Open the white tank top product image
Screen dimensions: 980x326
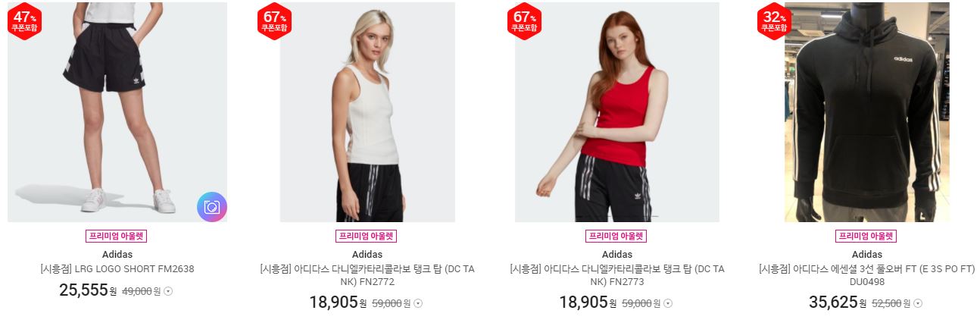click(367, 112)
